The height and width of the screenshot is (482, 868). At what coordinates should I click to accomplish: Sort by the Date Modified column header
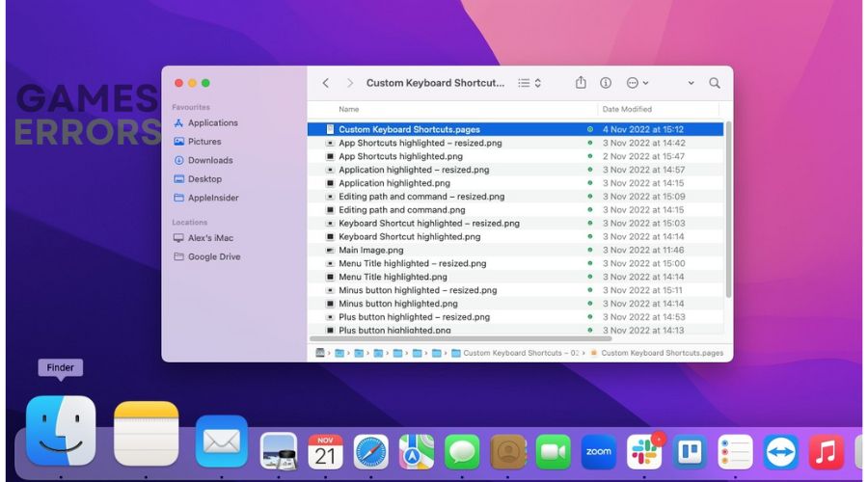pos(627,110)
